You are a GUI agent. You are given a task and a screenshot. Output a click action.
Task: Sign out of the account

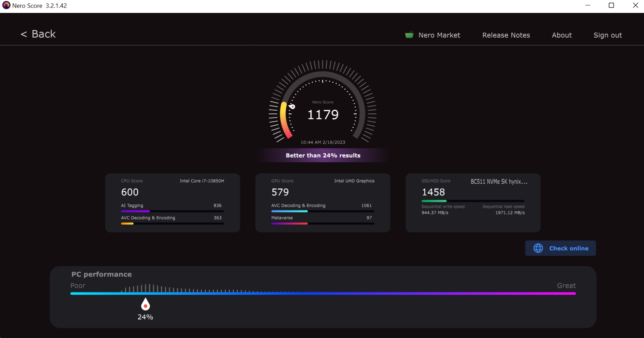tap(607, 35)
